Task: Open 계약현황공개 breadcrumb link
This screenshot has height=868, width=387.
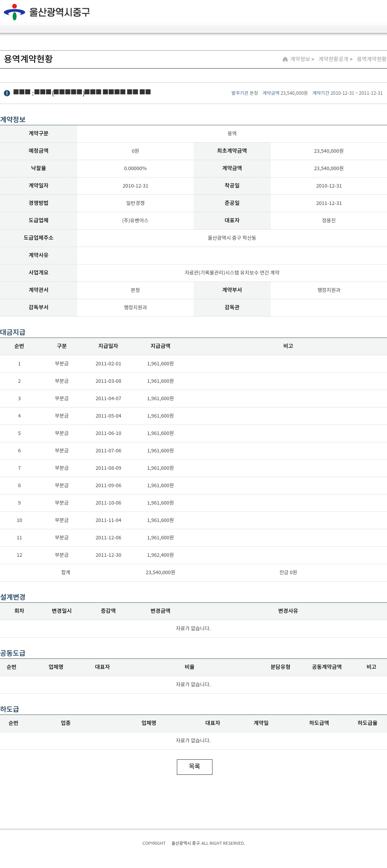Action: 333,59
